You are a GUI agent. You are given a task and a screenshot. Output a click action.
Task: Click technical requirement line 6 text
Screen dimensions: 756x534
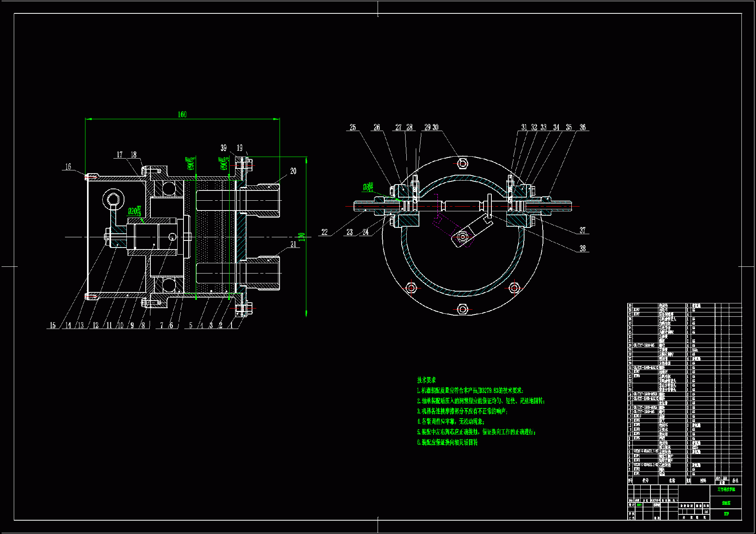click(x=447, y=442)
